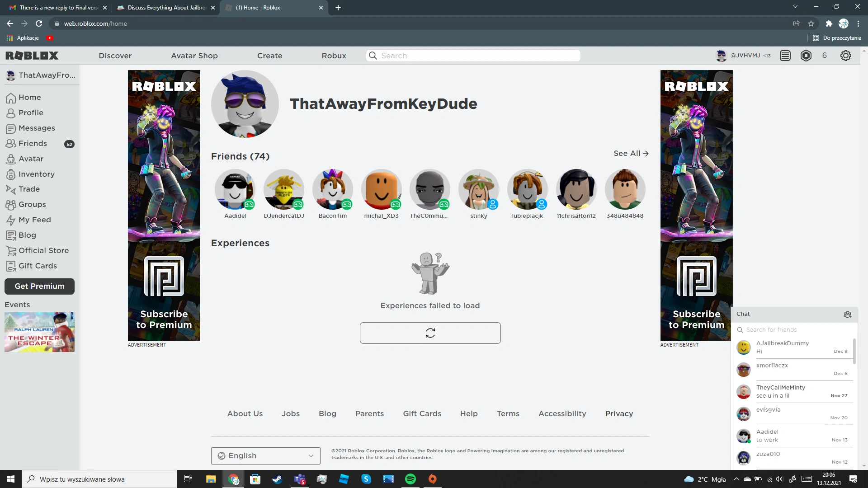Viewport: 868px width, 488px height.
Task: Bookmark this page with the star icon
Action: click(811, 23)
